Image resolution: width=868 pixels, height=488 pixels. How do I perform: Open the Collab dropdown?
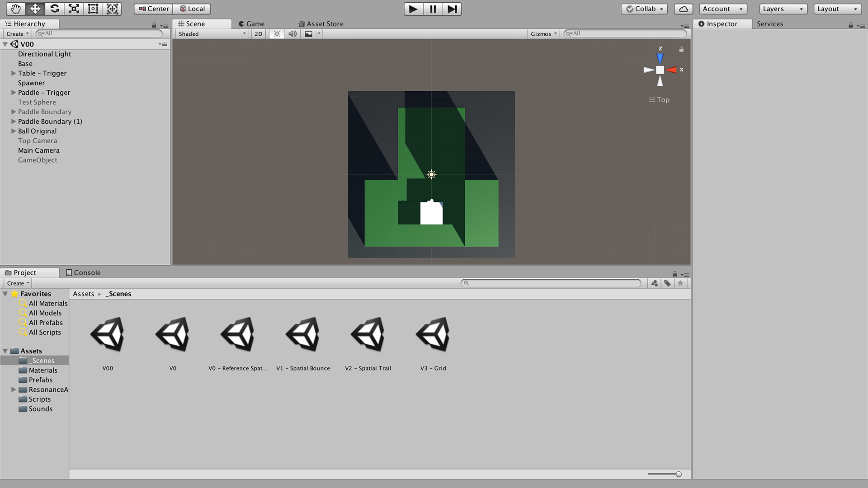pos(644,9)
